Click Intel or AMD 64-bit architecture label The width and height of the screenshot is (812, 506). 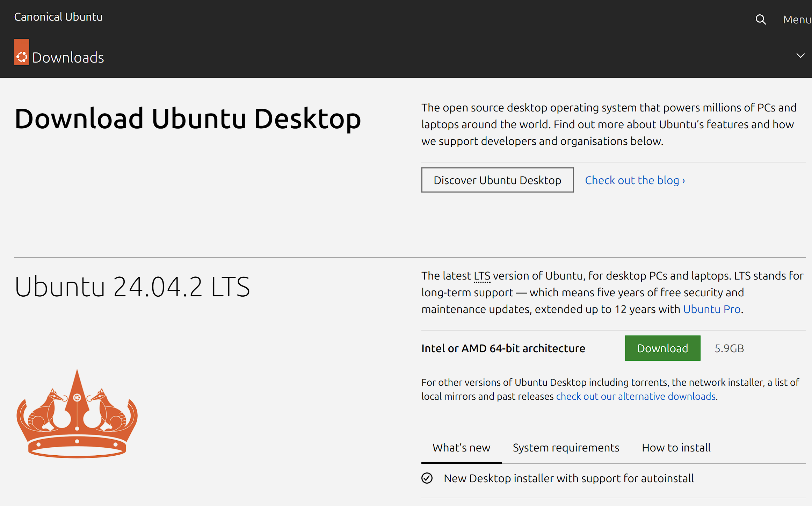503,348
